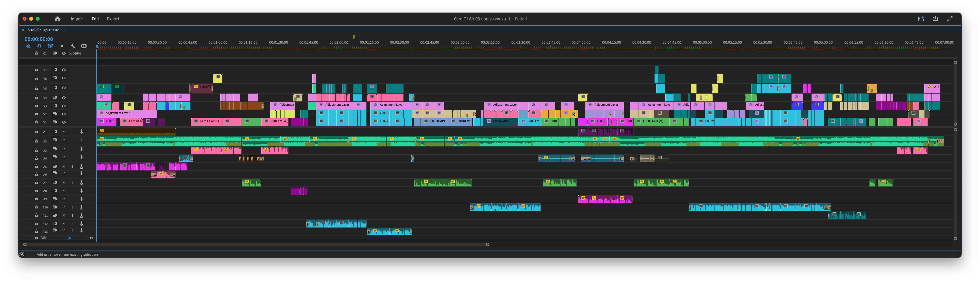Toggle sync lock on track V7
The image size is (980, 282).
coord(55,70)
